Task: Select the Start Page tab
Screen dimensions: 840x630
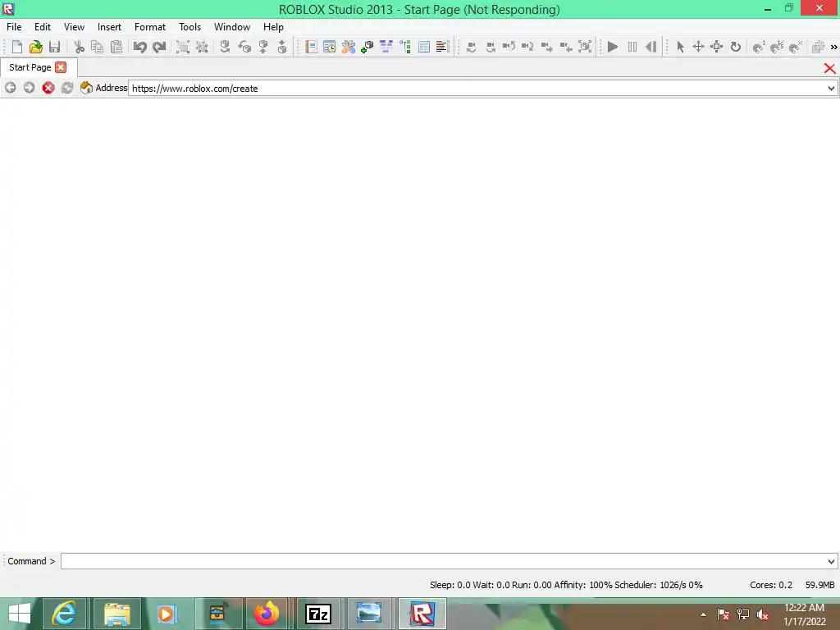Action: click(x=30, y=67)
